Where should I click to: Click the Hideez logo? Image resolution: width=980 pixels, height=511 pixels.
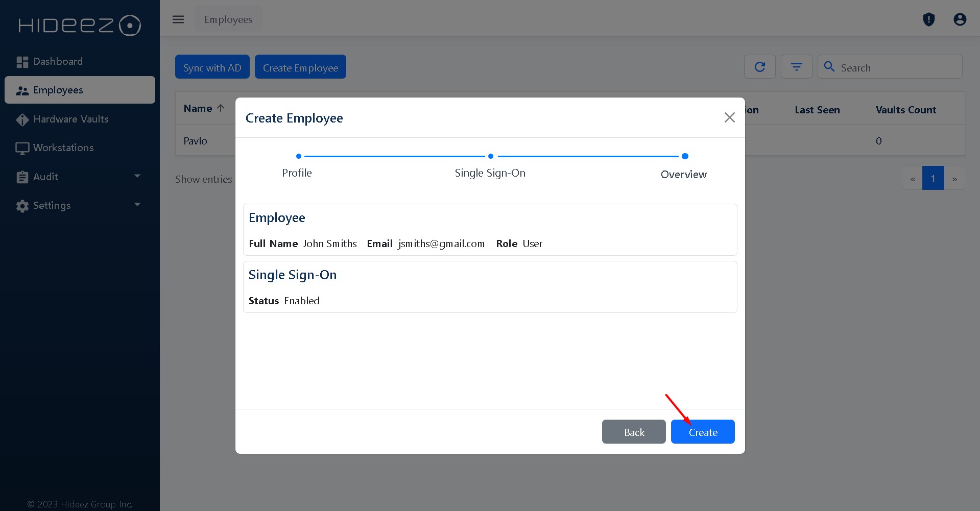pos(80,26)
